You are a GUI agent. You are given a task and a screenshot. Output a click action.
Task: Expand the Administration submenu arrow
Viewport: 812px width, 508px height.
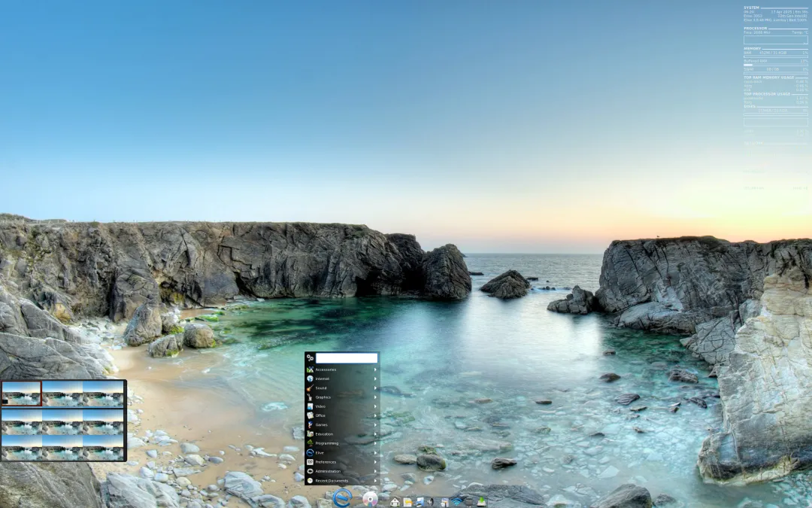tap(375, 472)
